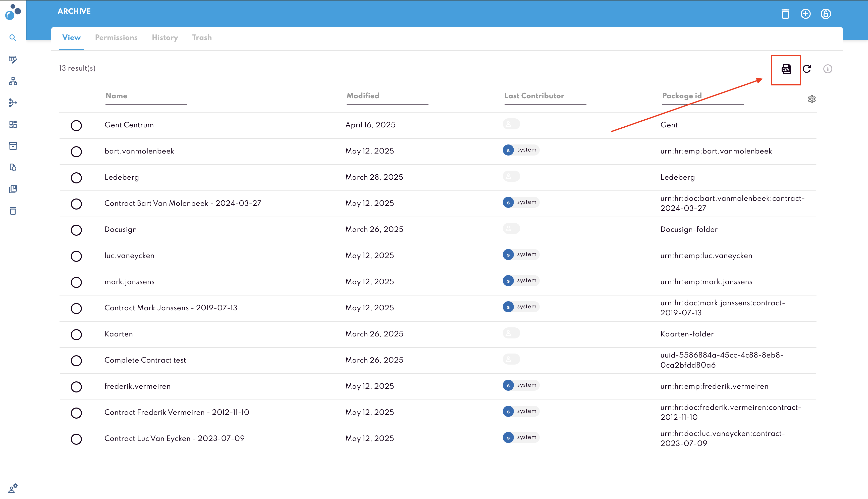Sort by Last Contributor column header

(x=534, y=96)
